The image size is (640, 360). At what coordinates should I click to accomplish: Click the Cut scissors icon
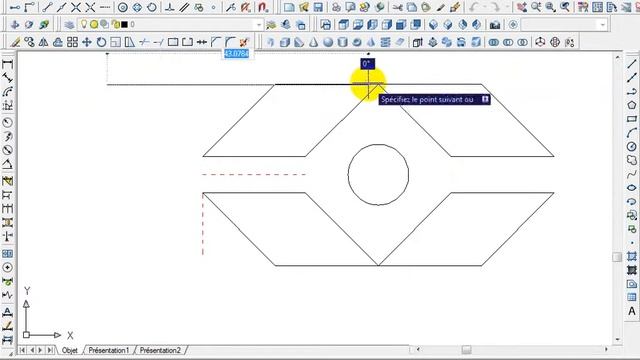(x=397, y=7)
